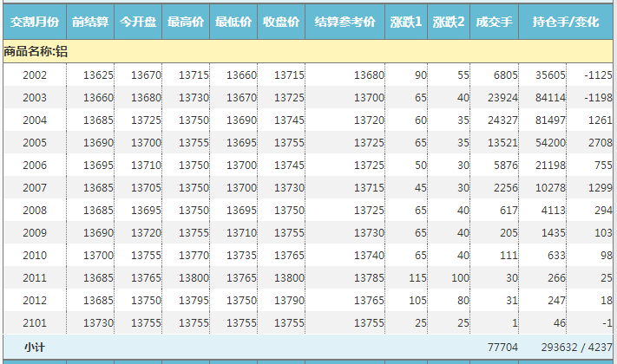Click subtotal volume value 77704
This screenshot has width=617, height=364.
click(x=502, y=347)
